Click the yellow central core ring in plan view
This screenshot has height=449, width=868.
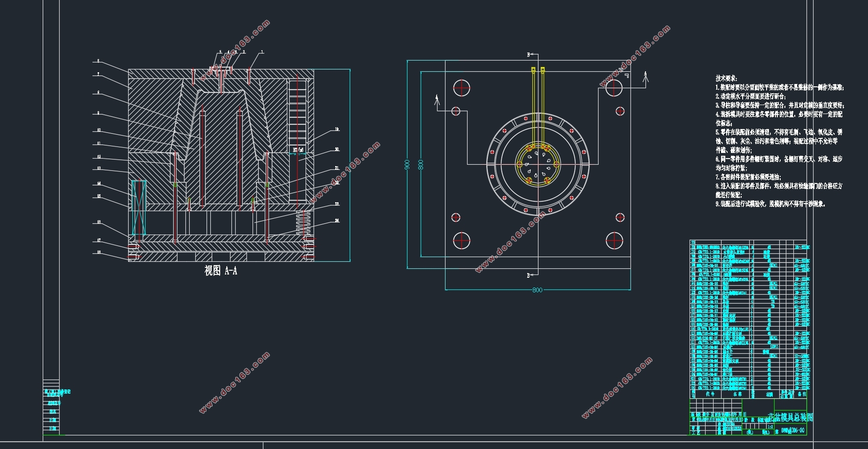click(538, 164)
